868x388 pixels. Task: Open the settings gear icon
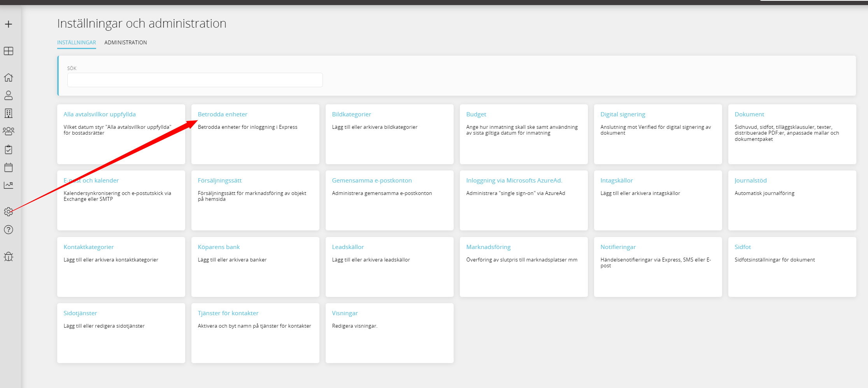click(x=9, y=212)
